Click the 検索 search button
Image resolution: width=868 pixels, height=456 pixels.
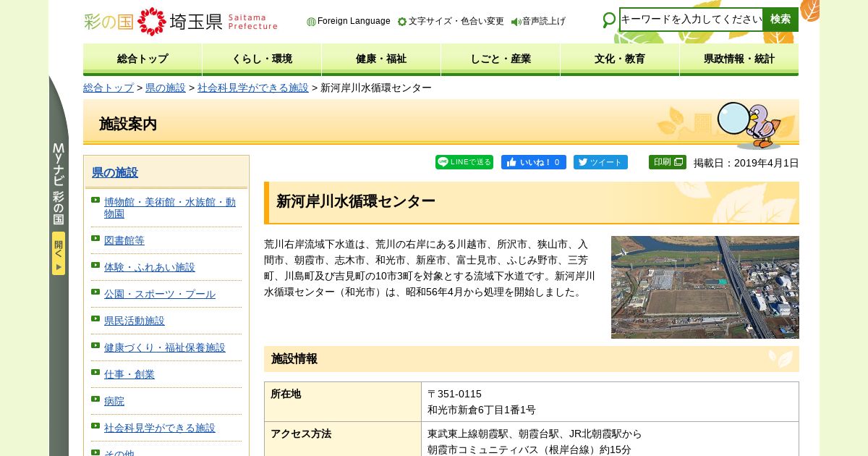(780, 20)
